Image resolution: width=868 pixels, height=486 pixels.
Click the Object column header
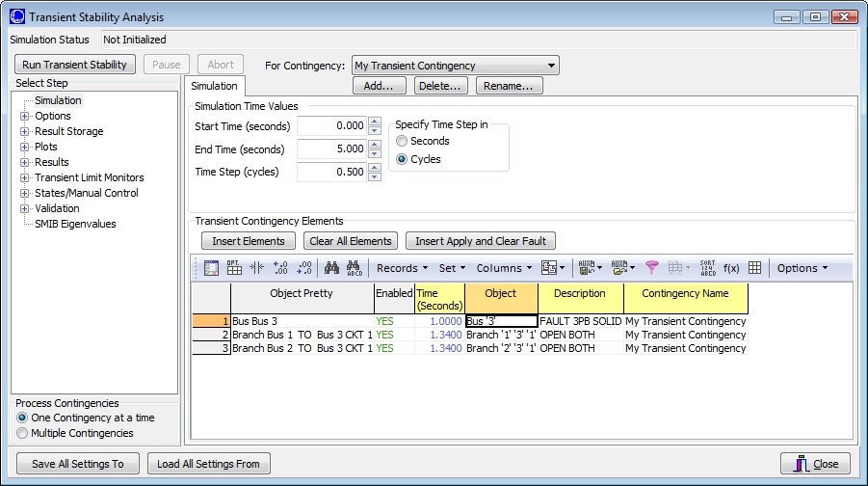[x=501, y=298]
